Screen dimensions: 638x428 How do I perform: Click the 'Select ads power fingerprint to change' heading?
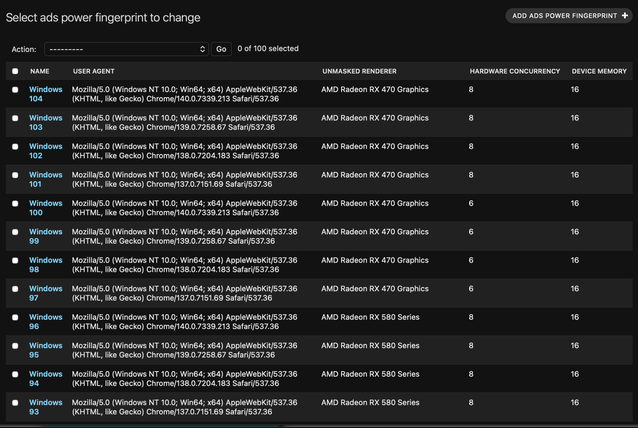point(103,18)
